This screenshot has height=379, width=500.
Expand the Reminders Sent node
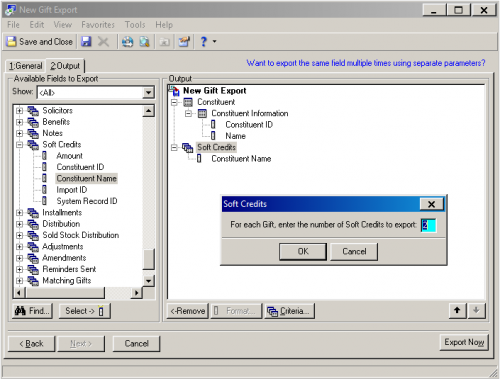coord(19,269)
